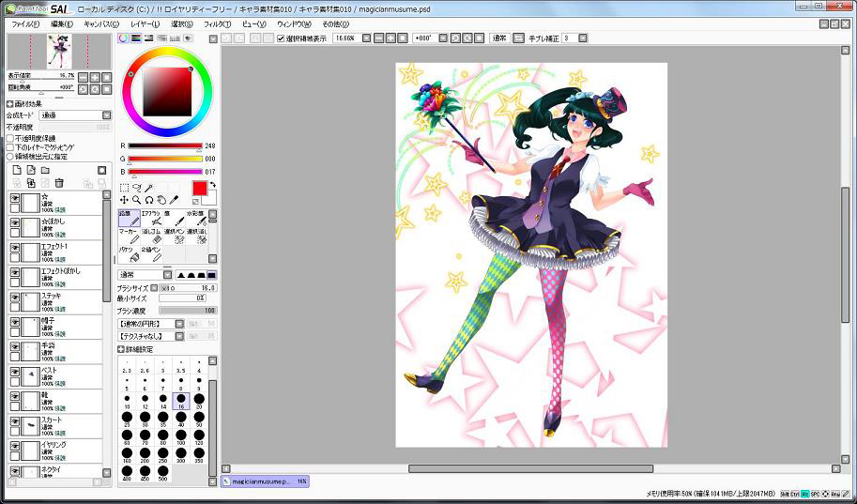Enable the 不透明度保護 checkbox

[x=10, y=138]
